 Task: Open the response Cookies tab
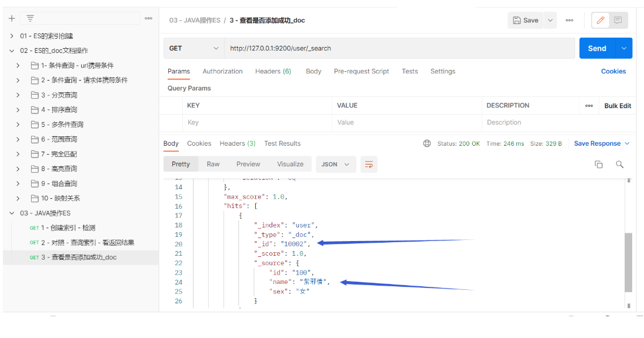click(199, 144)
